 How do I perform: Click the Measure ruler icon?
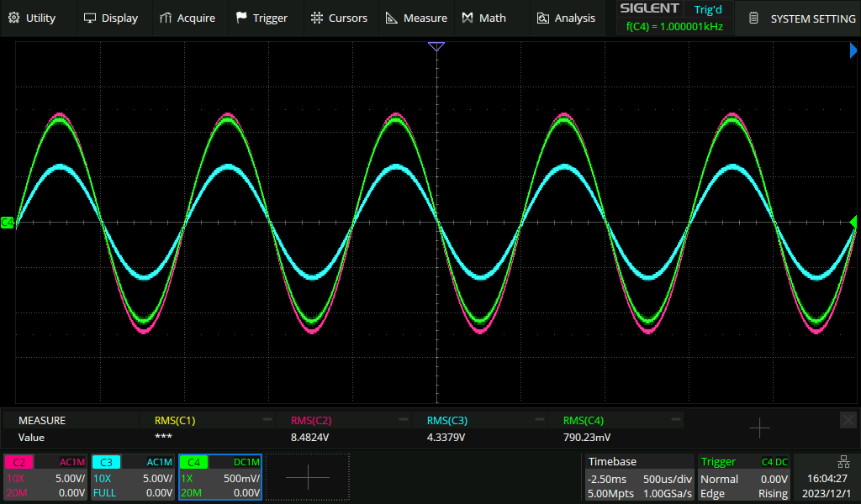pos(392,18)
